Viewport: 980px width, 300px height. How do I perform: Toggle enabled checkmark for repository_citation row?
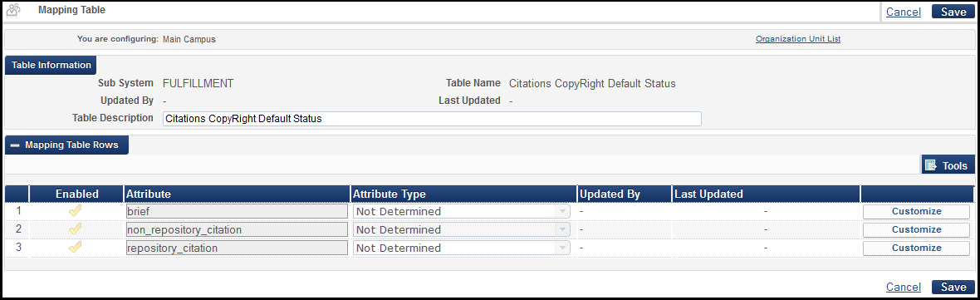click(75, 248)
